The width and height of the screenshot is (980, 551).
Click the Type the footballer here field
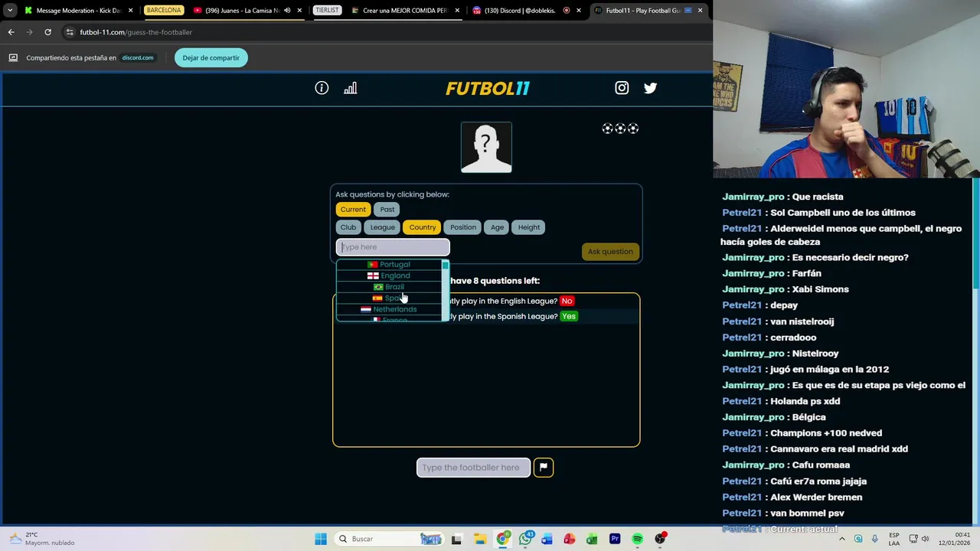(x=473, y=468)
